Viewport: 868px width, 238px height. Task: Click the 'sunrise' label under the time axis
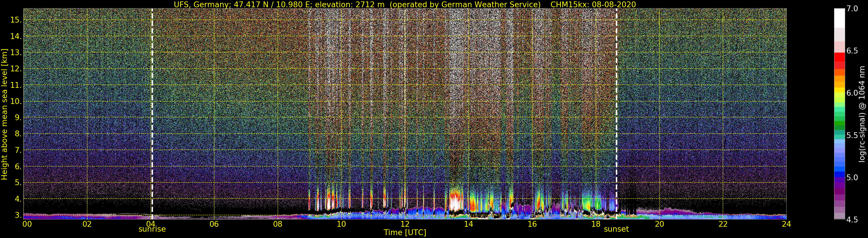pyautogui.click(x=152, y=229)
